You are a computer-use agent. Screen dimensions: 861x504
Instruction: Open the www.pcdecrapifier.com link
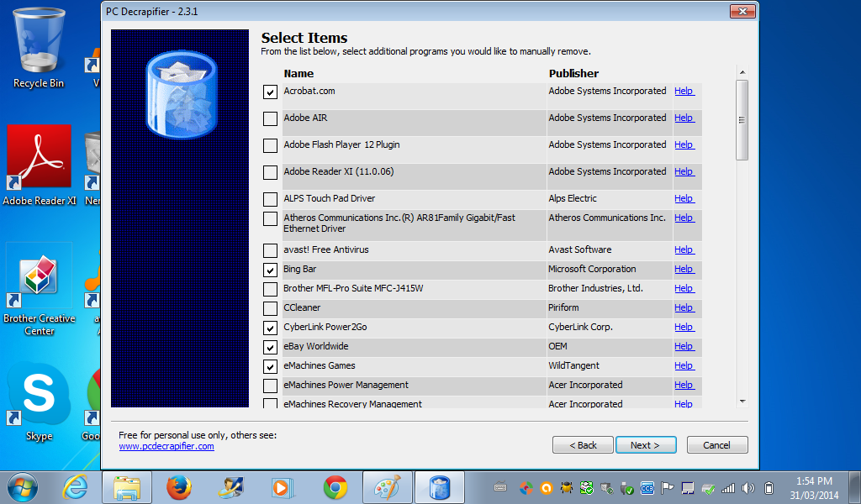pos(166,446)
